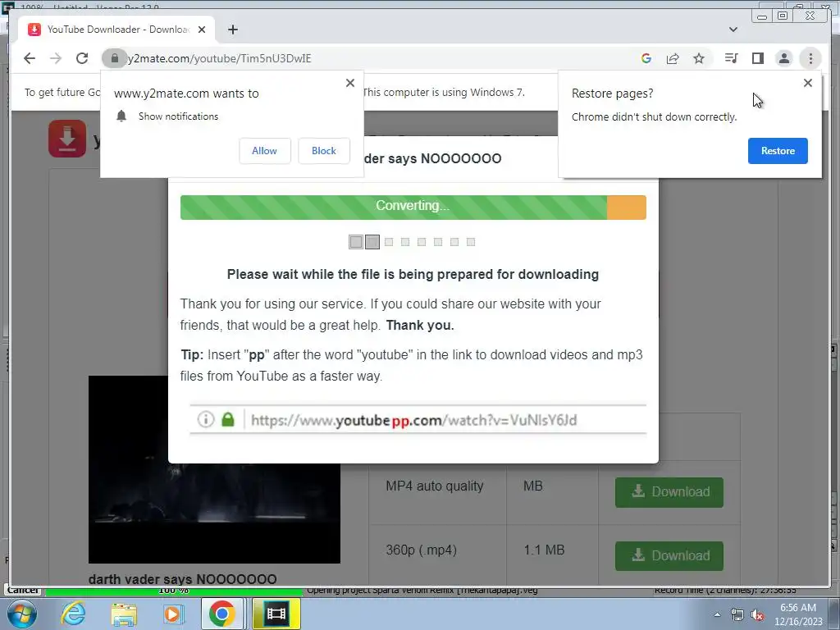The image size is (840, 630).
Task: Switch to Vegas Pro on the taskbar
Action: coord(276,614)
